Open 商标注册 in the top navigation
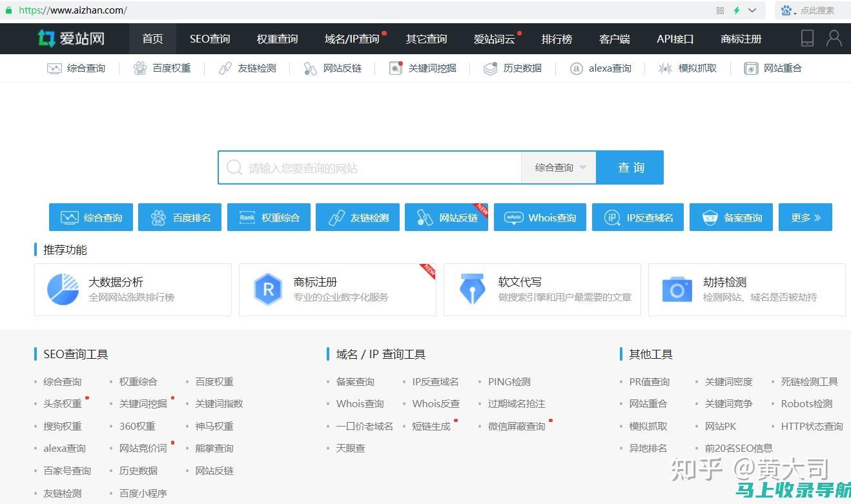The width and height of the screenshot is (851, 504). click(x=741, y=39)
